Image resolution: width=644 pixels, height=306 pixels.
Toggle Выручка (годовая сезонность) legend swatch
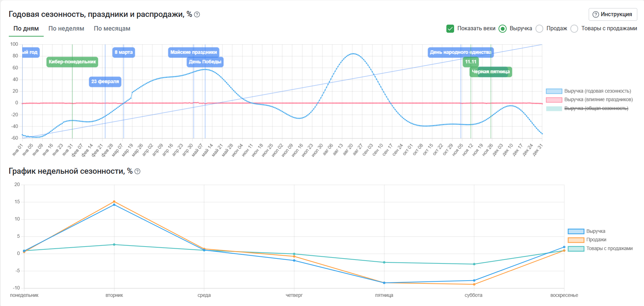(x=554, y=91)
